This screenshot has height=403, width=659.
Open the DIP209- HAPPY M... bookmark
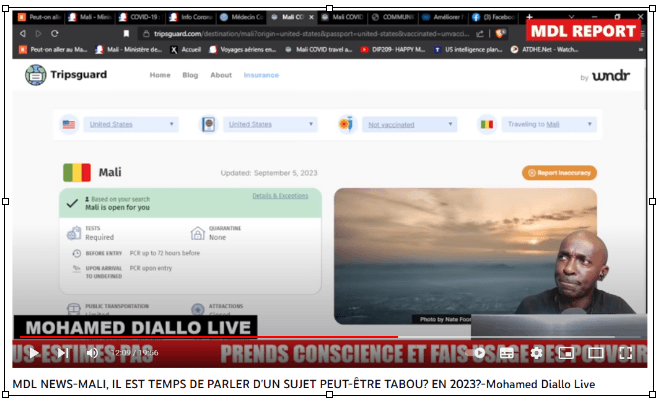tap(393, 50)
